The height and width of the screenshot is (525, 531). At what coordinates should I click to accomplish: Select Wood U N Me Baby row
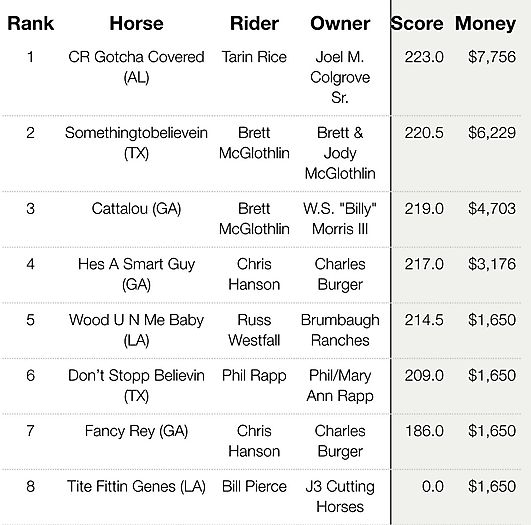point(260,330)
